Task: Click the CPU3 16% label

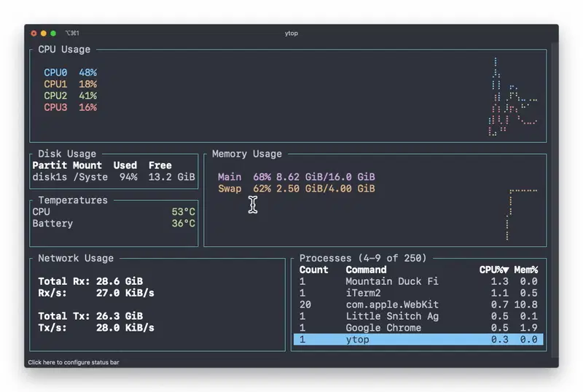Action: click(70, 107)
